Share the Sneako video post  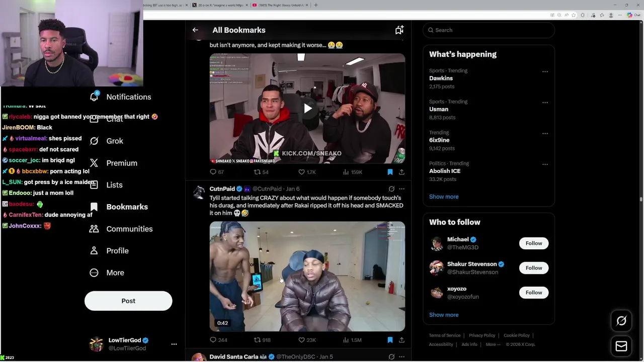click(x=401, y=172)
